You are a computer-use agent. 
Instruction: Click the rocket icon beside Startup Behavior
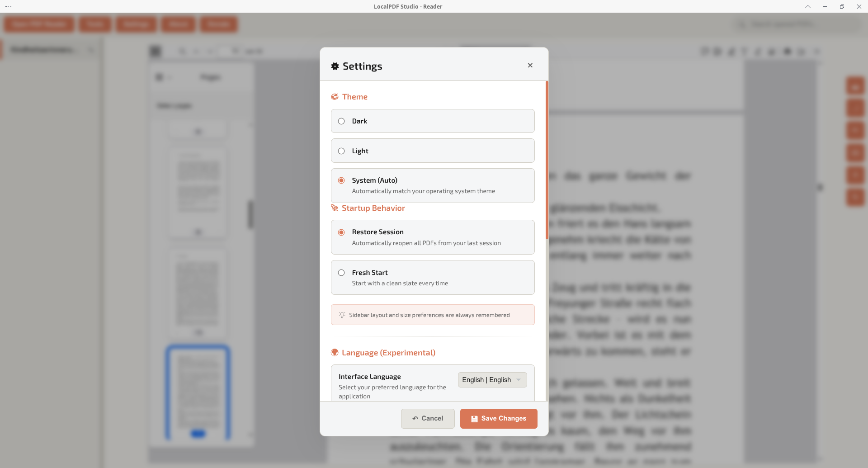pos(335,208)
